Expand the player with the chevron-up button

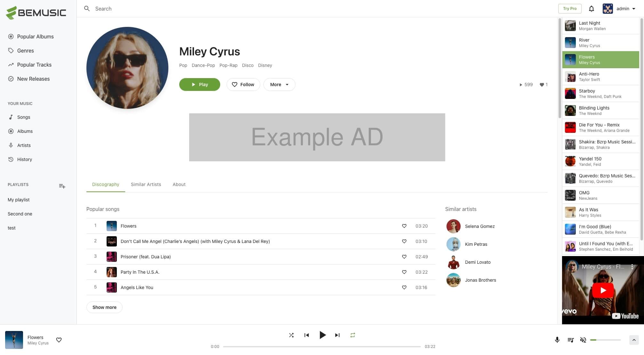634,340
